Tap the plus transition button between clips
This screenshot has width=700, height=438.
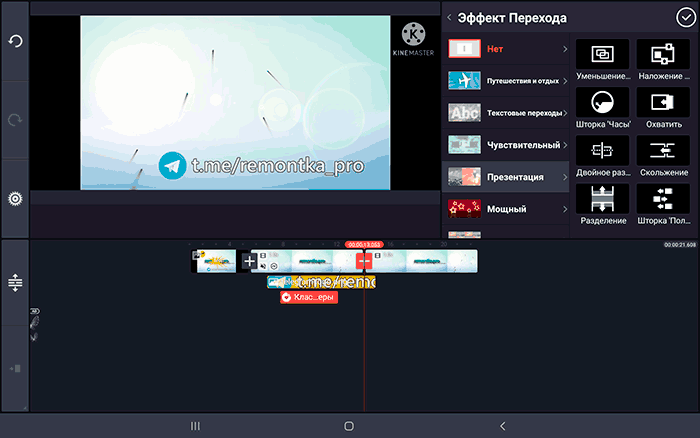pos(249,261)
